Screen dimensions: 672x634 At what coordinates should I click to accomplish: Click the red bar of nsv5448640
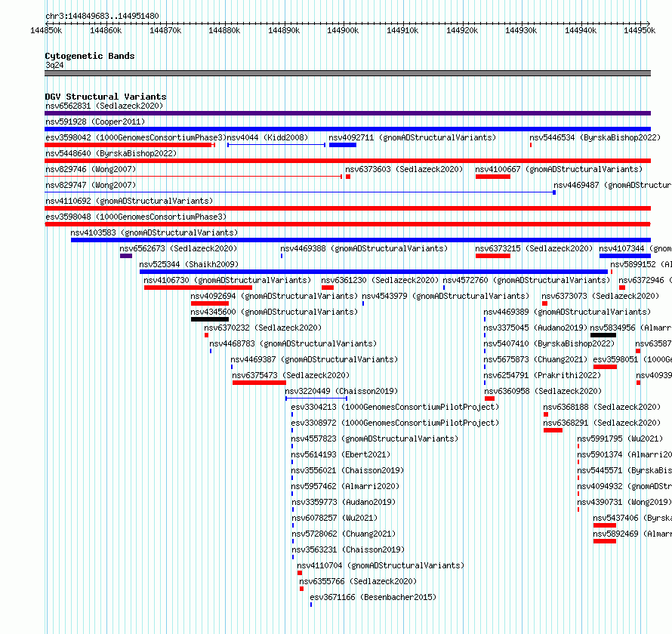click(347, 161)
